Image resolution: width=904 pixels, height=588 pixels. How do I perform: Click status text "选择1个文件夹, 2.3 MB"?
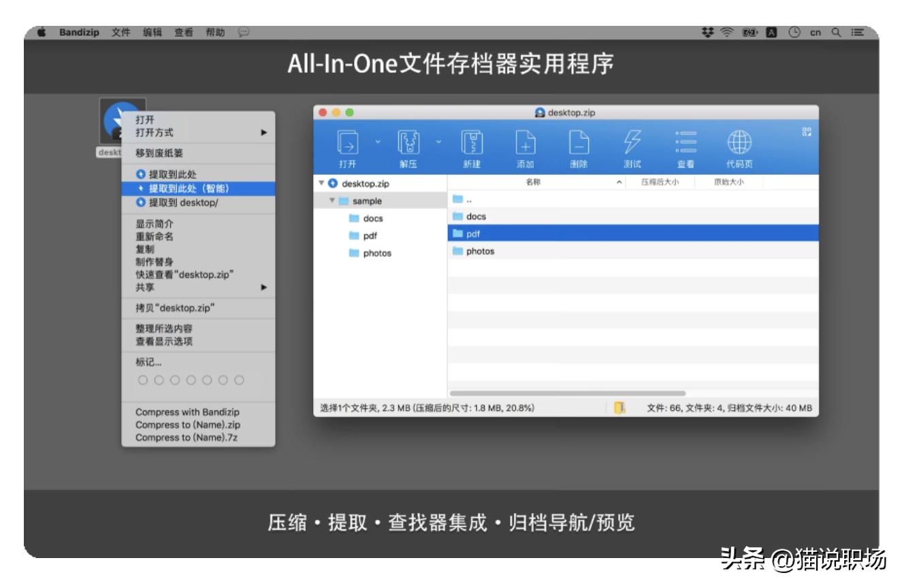click(366, 408)
